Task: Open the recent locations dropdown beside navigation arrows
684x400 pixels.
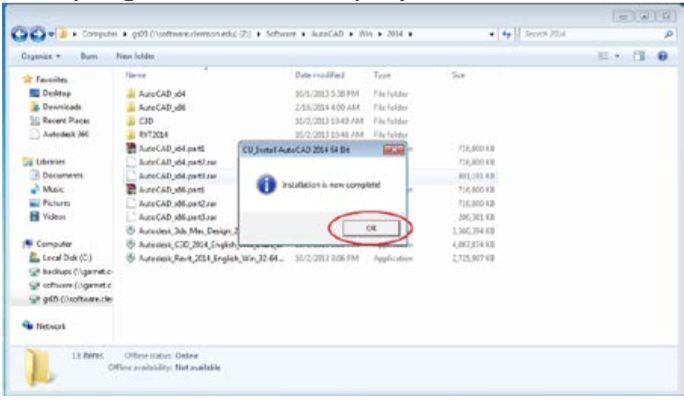Action: coord(51,34)
